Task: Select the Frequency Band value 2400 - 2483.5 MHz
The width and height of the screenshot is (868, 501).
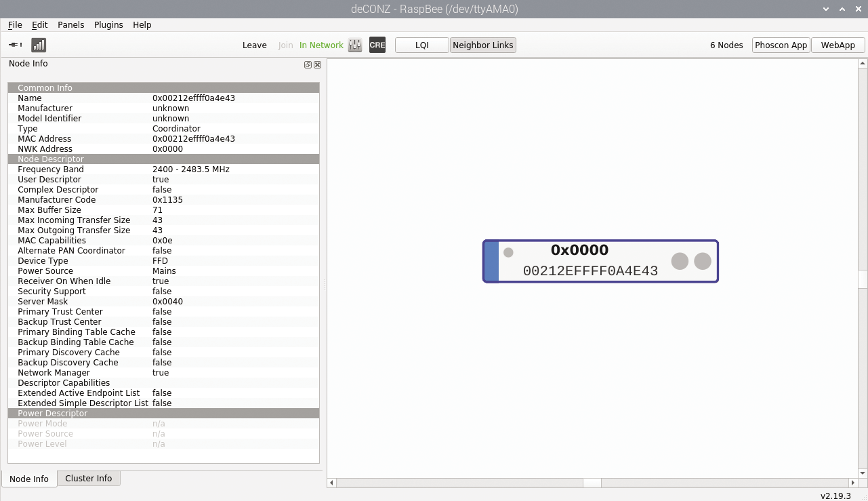Action: [191, 169]
